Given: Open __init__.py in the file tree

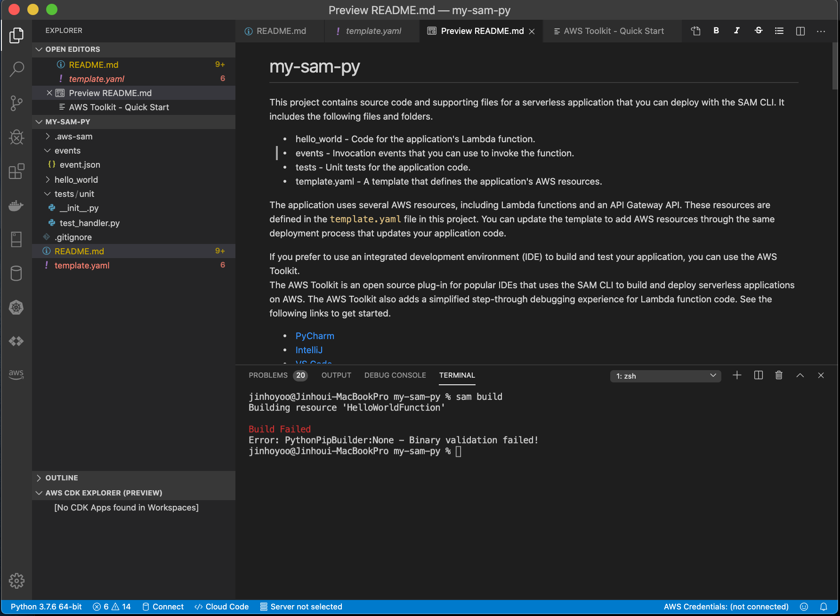Looking at the screenshot, I should click(134, 208).
